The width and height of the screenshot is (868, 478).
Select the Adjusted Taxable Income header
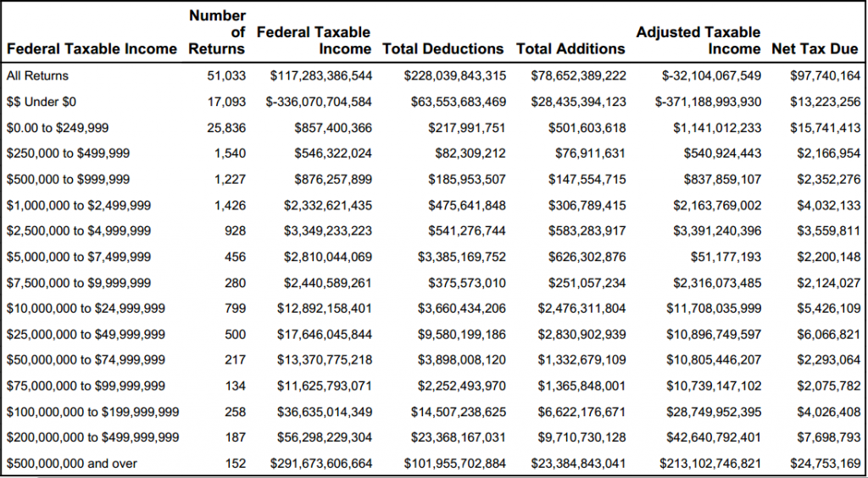698,41
